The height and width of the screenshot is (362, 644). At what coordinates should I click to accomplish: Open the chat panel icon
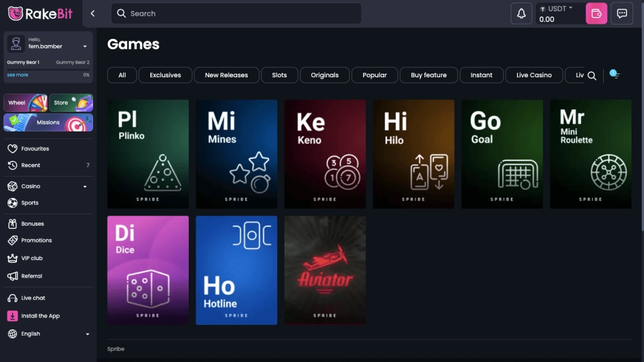coord(622,13)
